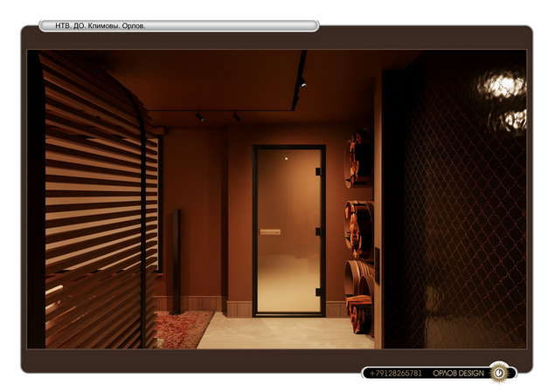Viewport: 548px width, 392px height.
Task: Click the title text НТВ. ДО. Климовы. Орлов.
Action: coord(101,26)
